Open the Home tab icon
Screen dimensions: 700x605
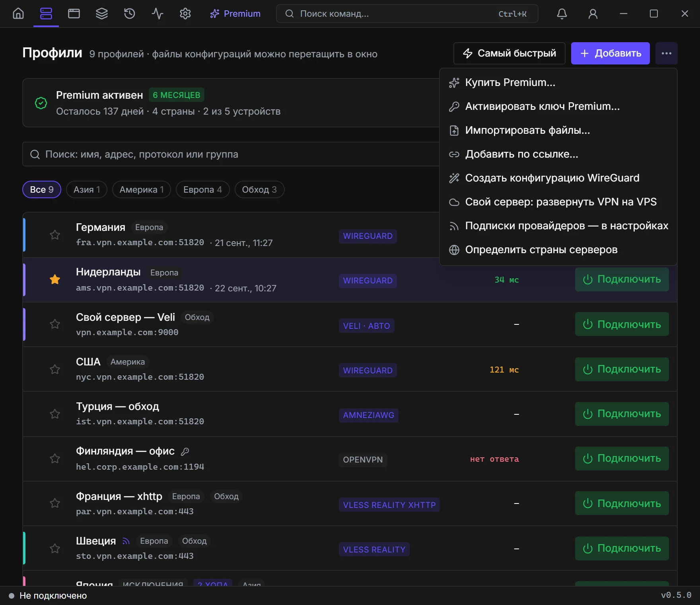pos(18,14)
